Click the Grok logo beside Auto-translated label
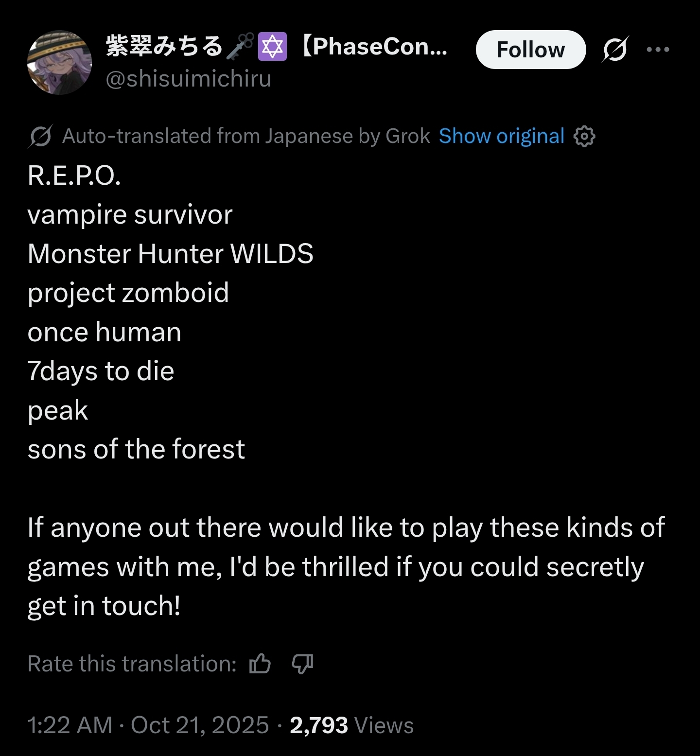 [x=40, y=137]
